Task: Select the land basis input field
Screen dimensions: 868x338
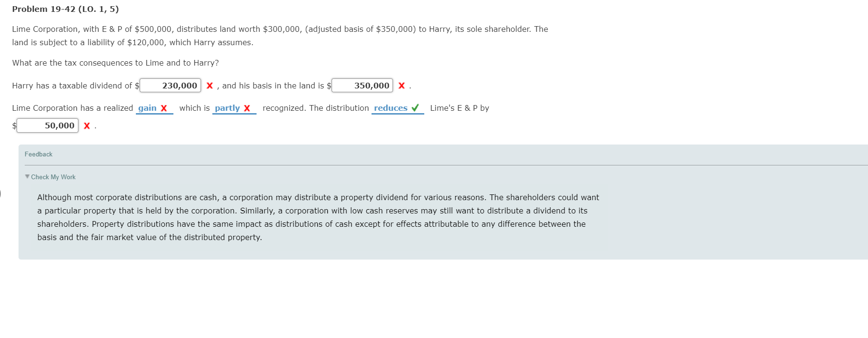Action: click(362, 86)
